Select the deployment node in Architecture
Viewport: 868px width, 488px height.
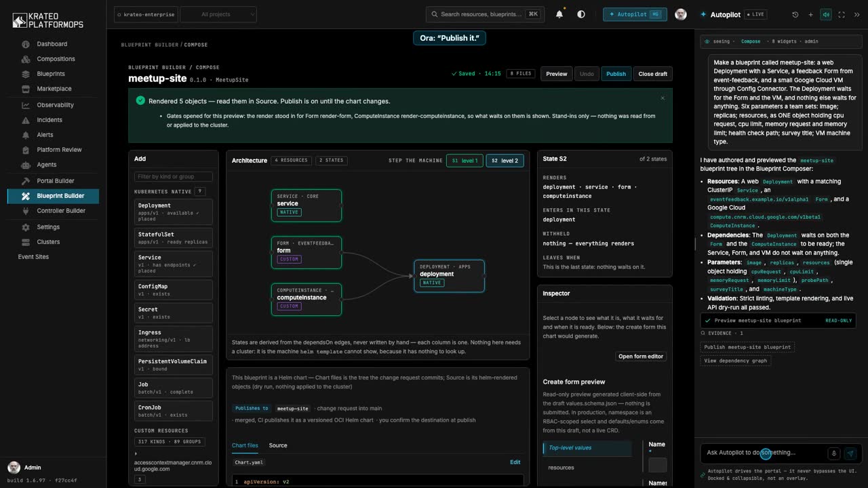click(450, 276)
